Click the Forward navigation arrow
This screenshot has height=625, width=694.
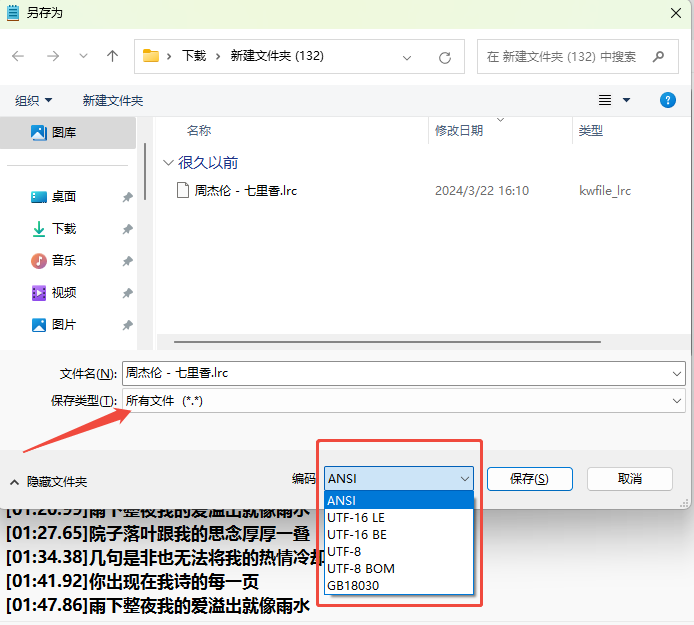pyautogui.click(x=52, y=57)
